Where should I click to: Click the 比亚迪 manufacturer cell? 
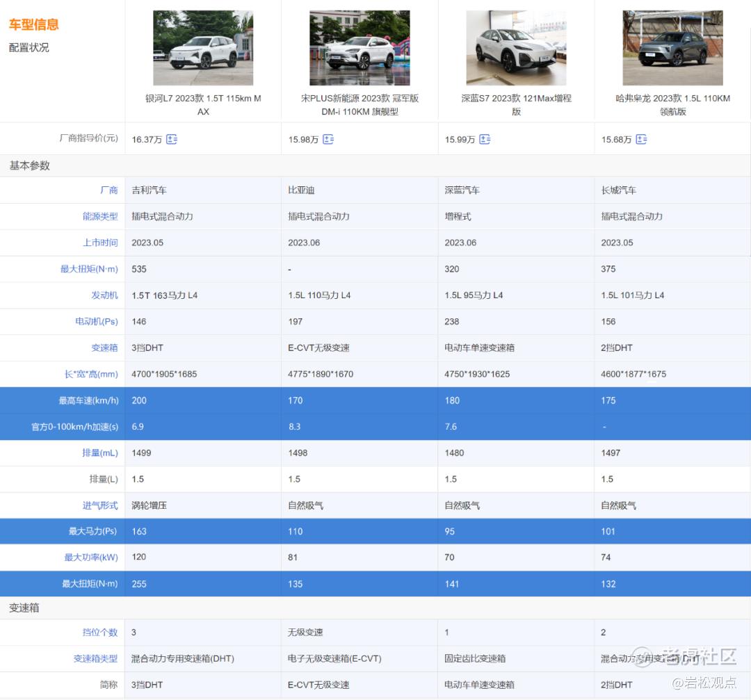[x=301, y=190]
